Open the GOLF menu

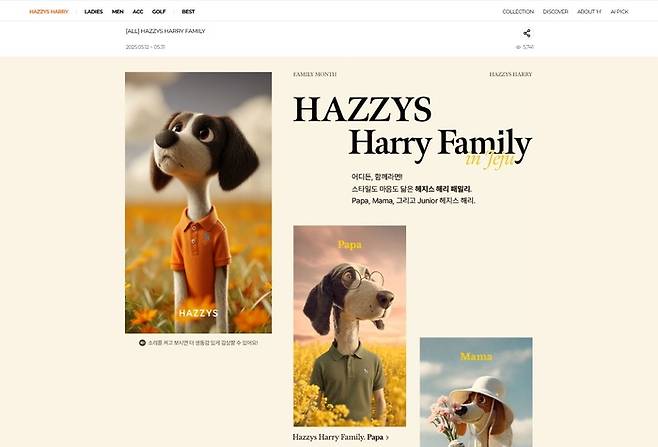coord(159,12)
